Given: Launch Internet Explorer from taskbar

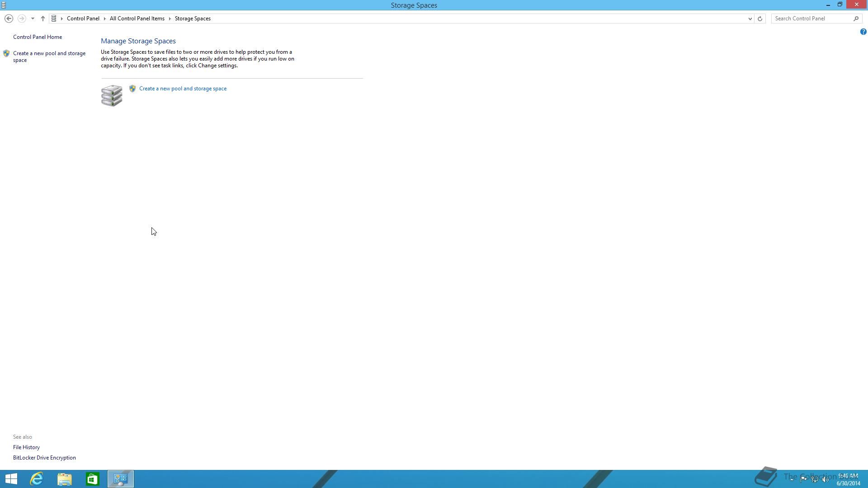Looking at the screenshot, I should coord(37,479).
